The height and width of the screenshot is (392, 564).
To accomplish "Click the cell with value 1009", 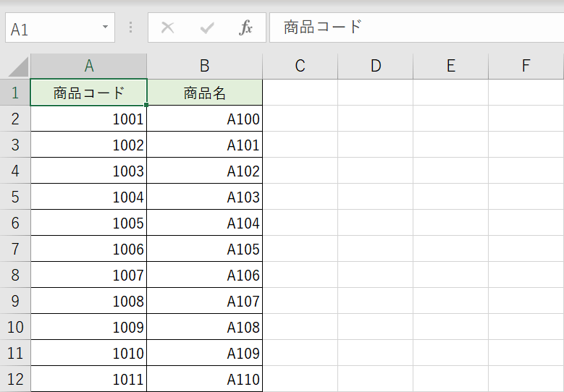I will (x=89, y=327).
